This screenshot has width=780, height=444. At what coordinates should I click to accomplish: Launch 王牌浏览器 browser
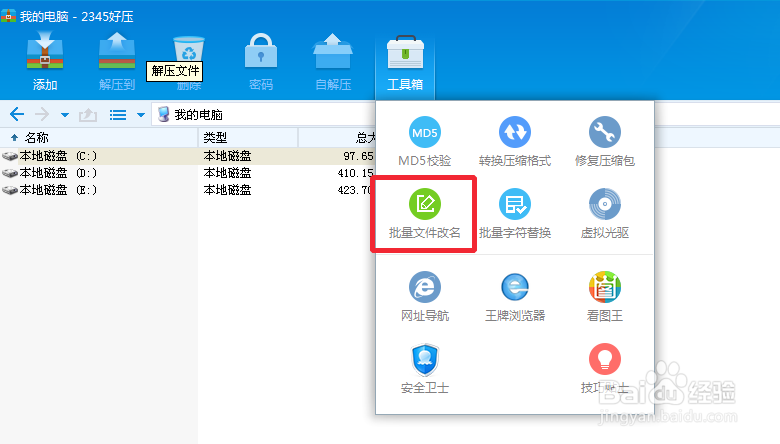pos(515,297)
